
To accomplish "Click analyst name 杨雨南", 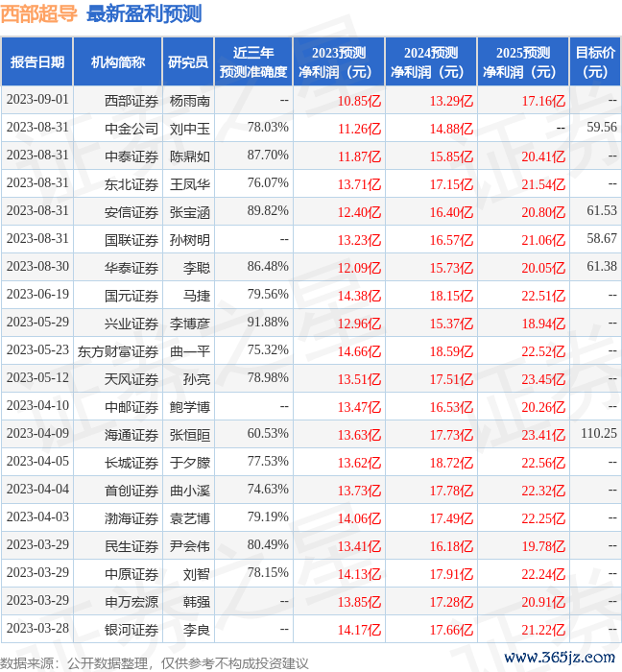I will [x=190, y=101].
